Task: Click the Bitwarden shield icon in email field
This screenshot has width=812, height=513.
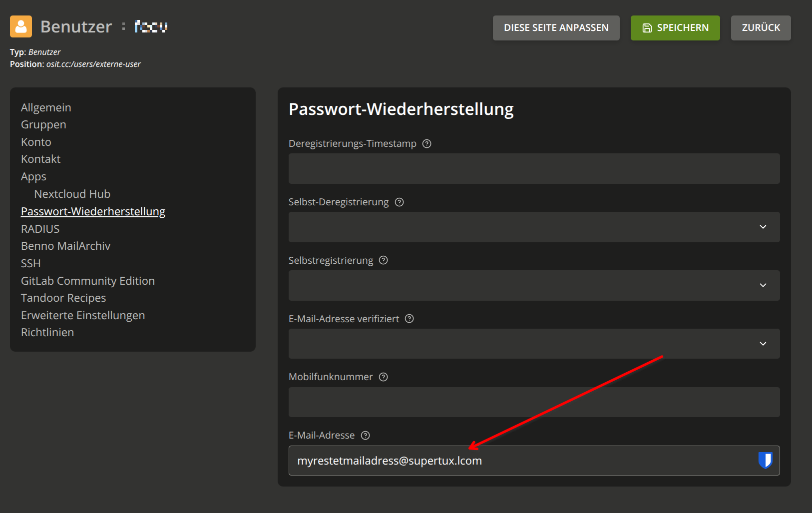Action: (765, 460)
